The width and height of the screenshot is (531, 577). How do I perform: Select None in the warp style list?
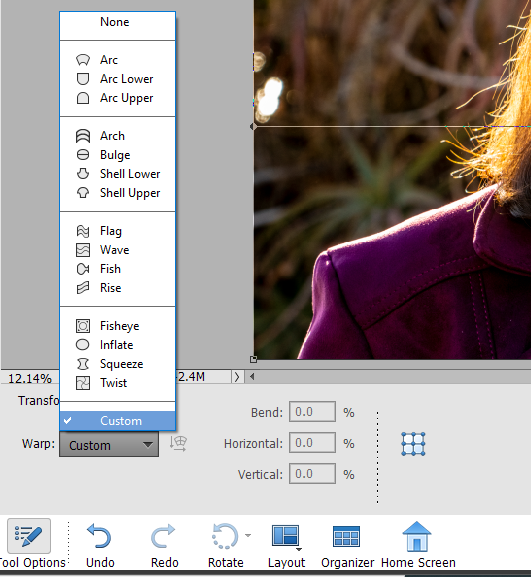[x=117, y=22]
